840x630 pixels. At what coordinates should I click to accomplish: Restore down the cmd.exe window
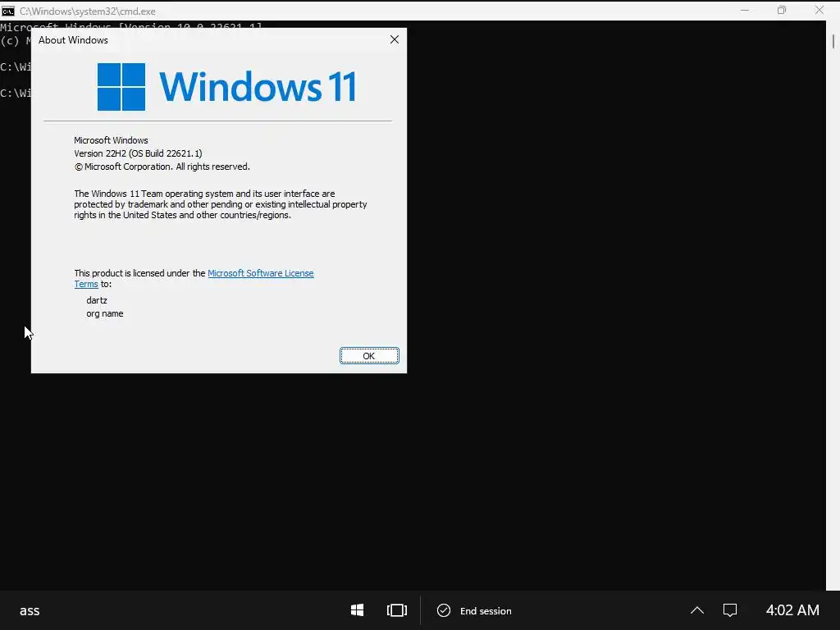[782, 10]
